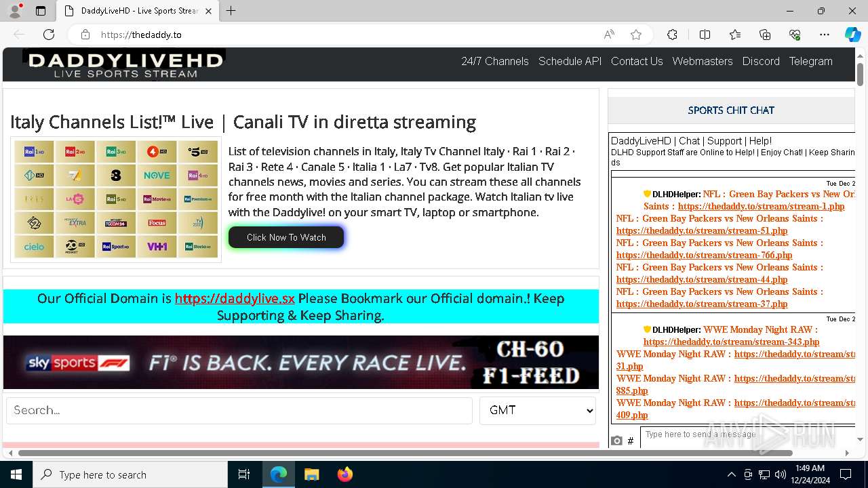This screenshot has width=868, height=488.
Task: Click the Rai Movie HD logo
Action: tap(157, 199)
